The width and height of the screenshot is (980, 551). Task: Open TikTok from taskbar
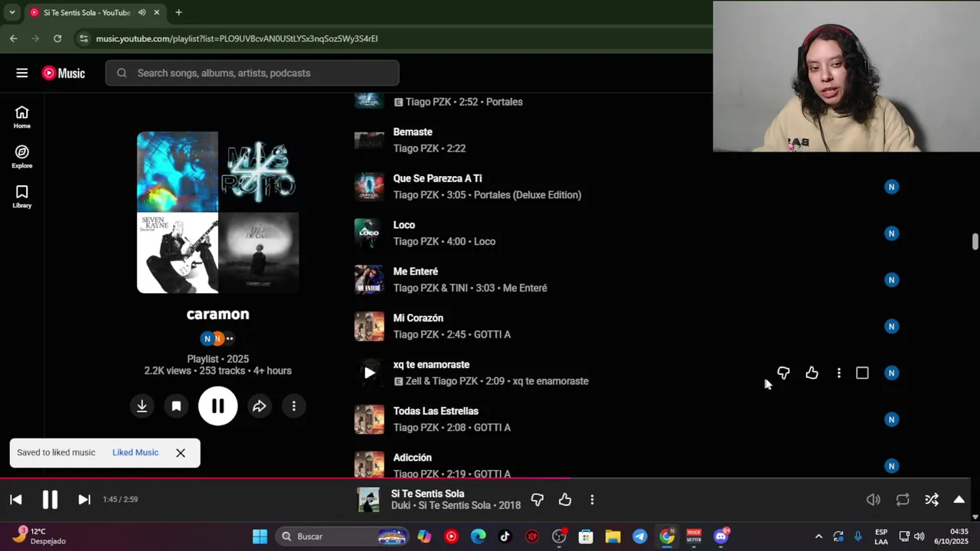point(505,536)
